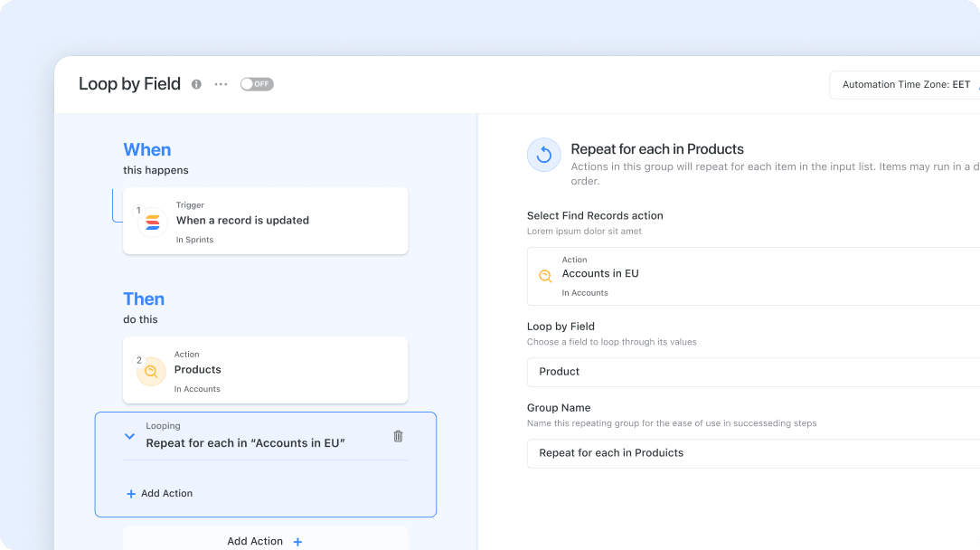Delete the looping group with trash icon
Viewport: 980px width, 550px height.
[398, 436]
